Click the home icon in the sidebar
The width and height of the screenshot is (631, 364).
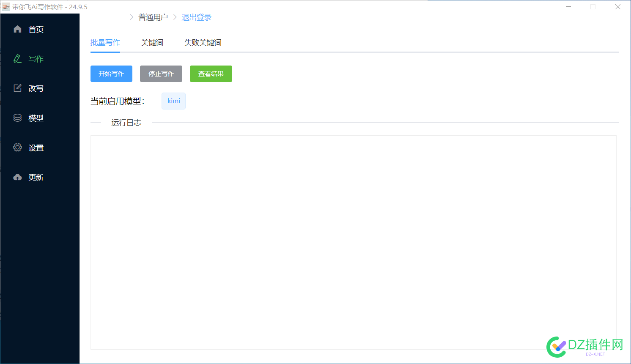17,29
